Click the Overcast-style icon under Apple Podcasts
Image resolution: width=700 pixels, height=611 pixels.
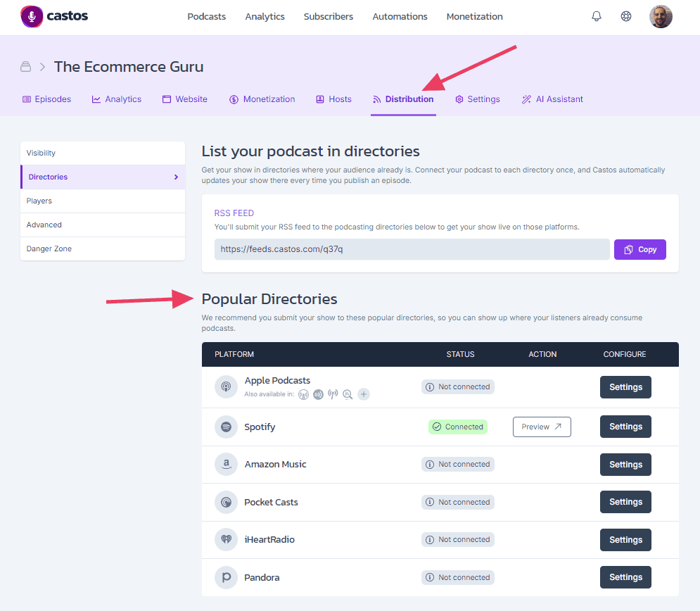tap(318, 394)
